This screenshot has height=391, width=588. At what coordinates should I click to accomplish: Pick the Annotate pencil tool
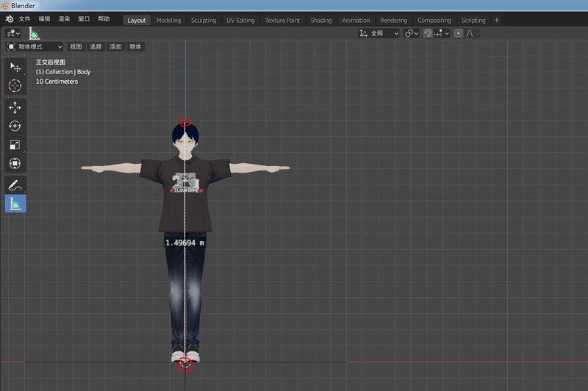pos(15,185)
